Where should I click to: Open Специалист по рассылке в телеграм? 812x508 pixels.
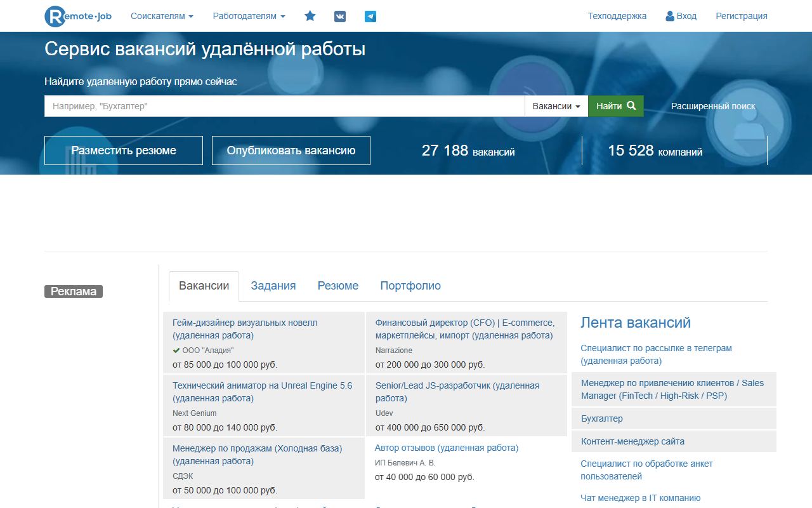pos(656,354)
